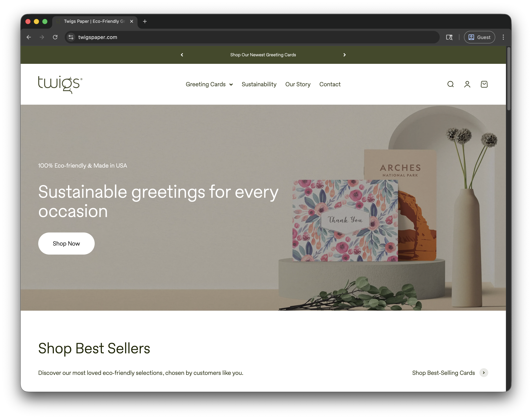The width and height of the screenshot is (532, 419).
Task: Open the Guest profile menu
Action: click(479, 37)
